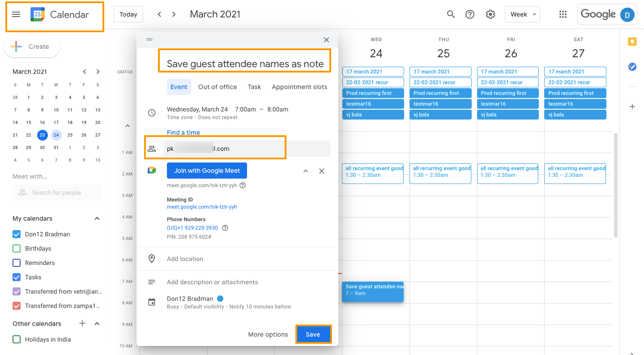Click the support help icon
The height and width of the screenshot is (355, 644).
[470, 14]
